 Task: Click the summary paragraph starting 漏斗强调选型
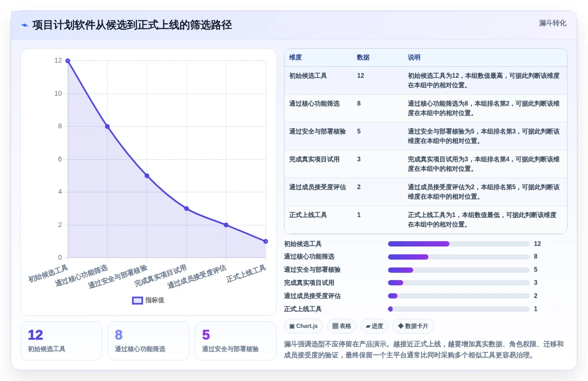424,349
